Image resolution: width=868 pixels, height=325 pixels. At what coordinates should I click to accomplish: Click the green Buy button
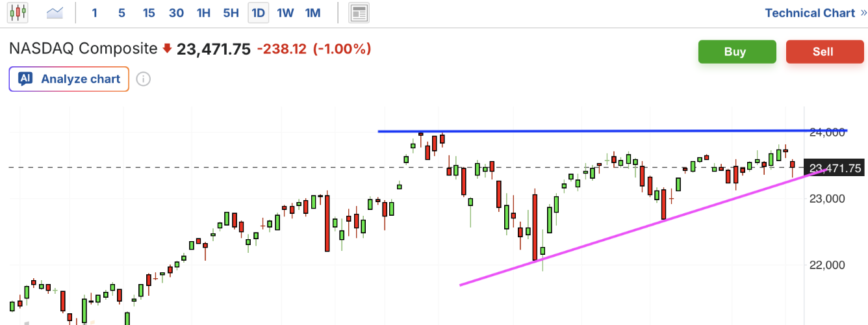[x=737, y=51]
